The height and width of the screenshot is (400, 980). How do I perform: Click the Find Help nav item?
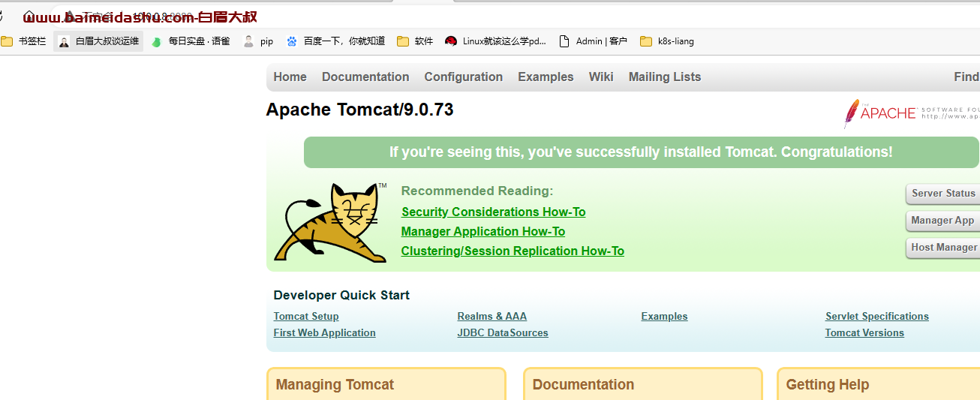(x=966, y=77)
